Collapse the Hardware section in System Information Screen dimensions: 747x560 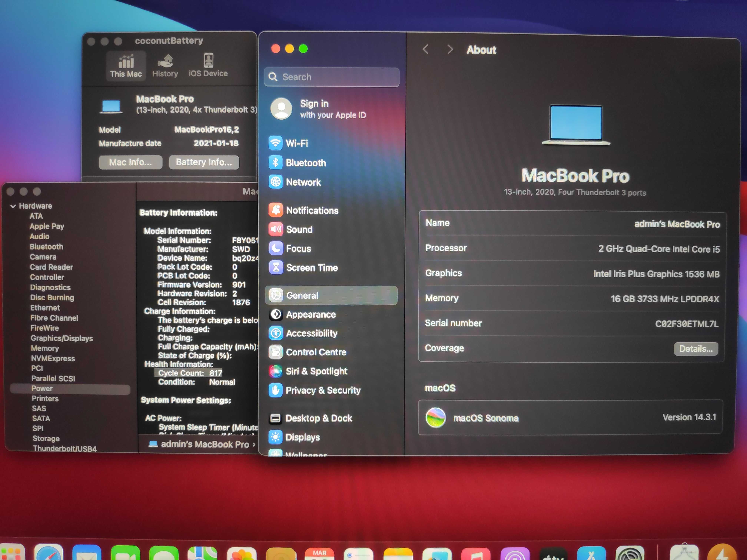13,206
